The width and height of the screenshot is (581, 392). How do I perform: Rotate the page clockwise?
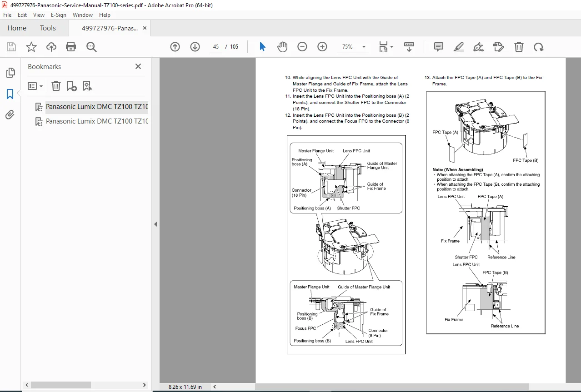click(539, 47)
